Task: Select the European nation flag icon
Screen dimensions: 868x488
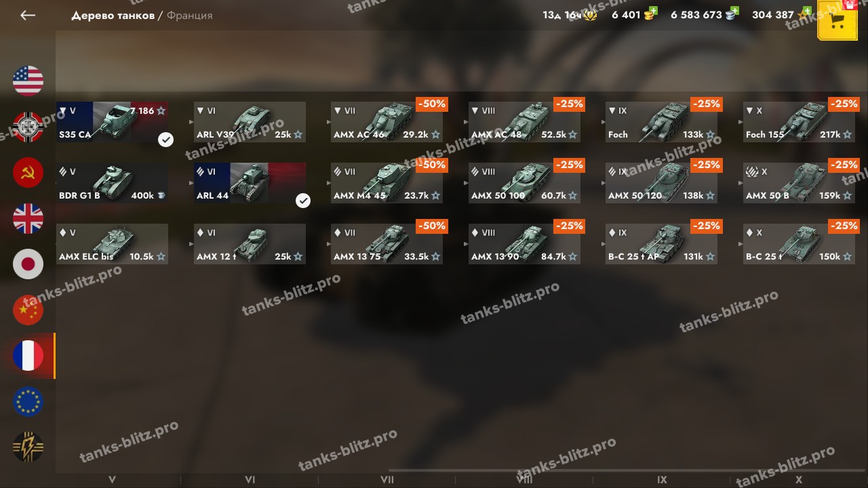Action: (x=28, y=402)
